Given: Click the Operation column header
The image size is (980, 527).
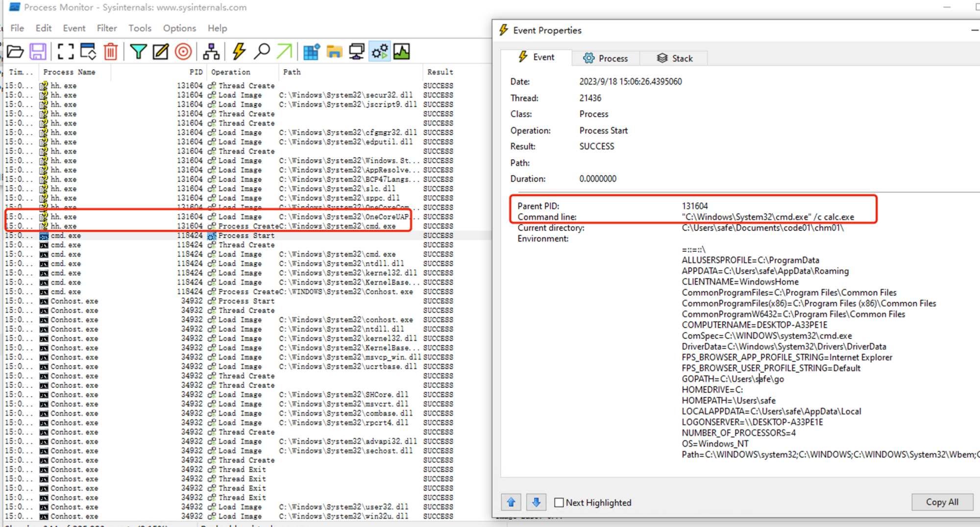Looking at the screenshot, I should (x=231, y=72).
